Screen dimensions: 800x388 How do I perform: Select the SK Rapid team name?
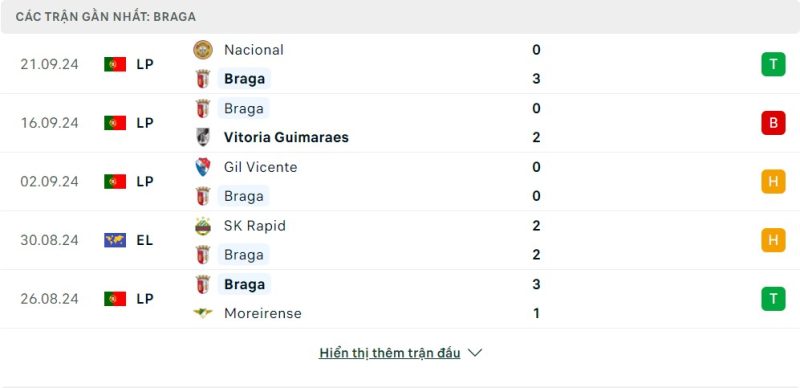255,226
